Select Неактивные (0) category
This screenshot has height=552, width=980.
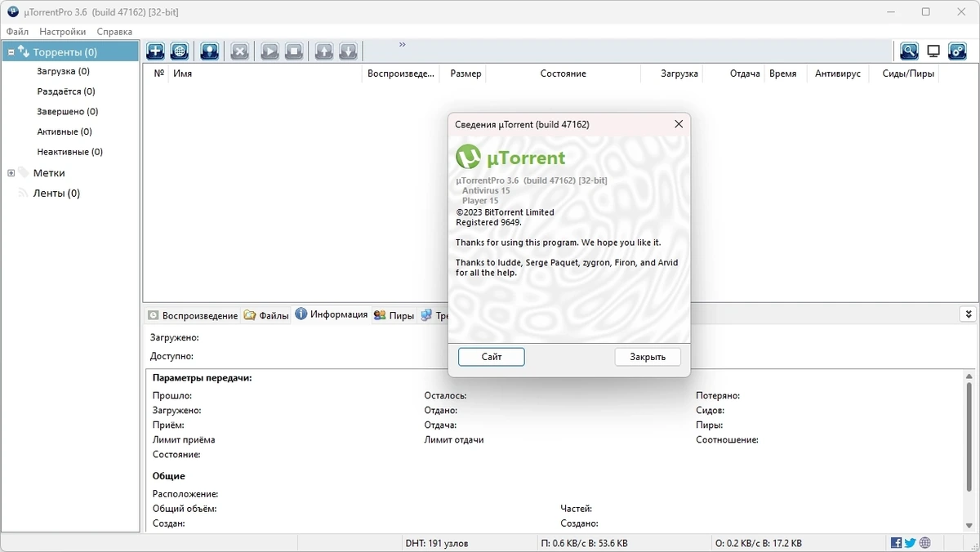(x=69, y=152)
